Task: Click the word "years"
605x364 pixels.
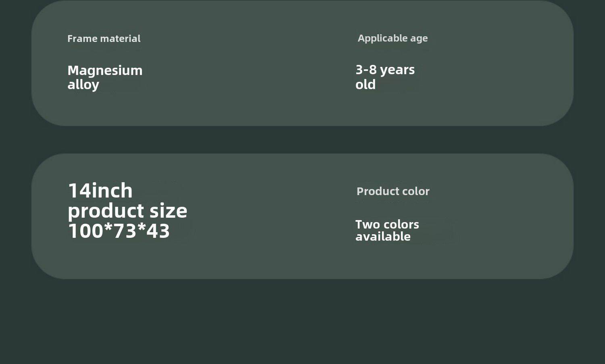Action: click(397, 70)
